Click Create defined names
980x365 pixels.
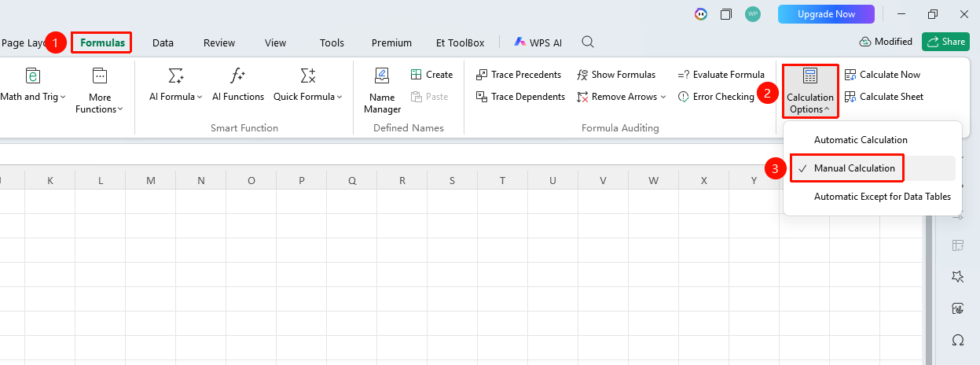tap(431, 75)
